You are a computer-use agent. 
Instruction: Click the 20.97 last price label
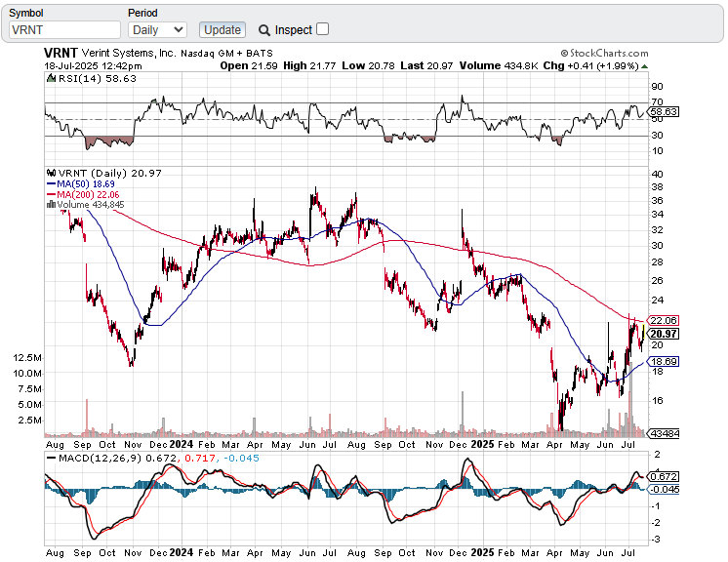click(x=664, y=334)
